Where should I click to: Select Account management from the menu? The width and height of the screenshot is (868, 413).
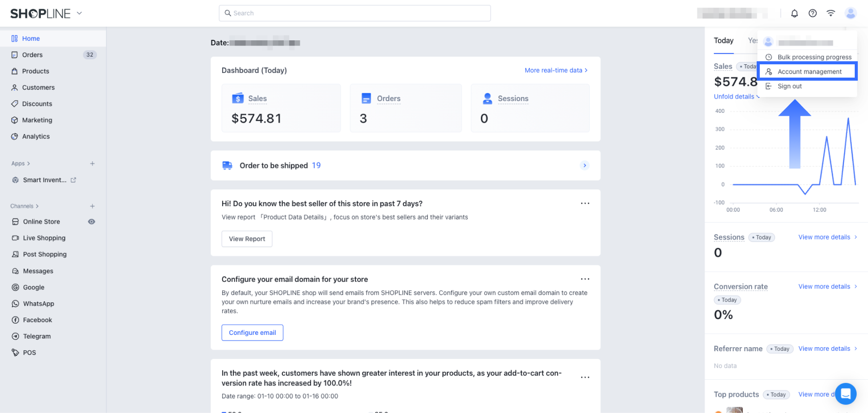pyautogui.click(x=809, y=71)
